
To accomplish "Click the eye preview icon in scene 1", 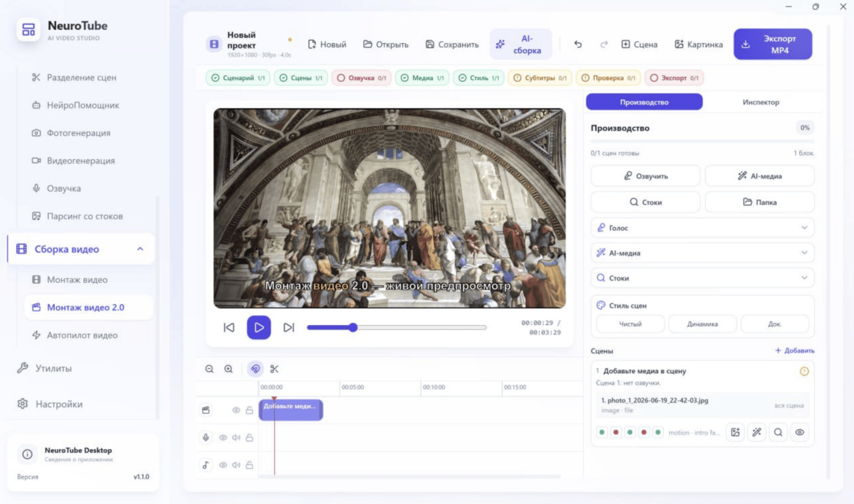I will click(x=800, y=432).
